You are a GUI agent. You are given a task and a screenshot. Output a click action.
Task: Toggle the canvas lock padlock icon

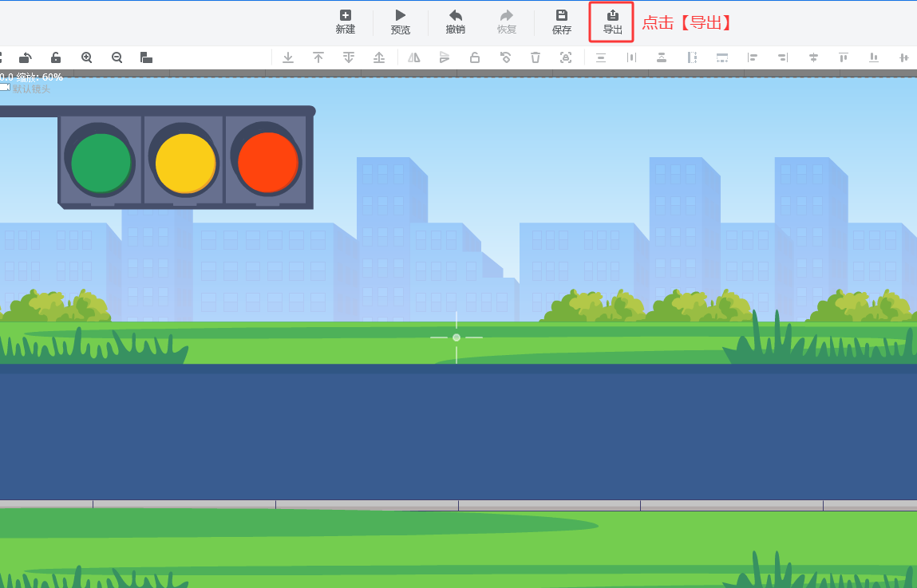point(56,57)
